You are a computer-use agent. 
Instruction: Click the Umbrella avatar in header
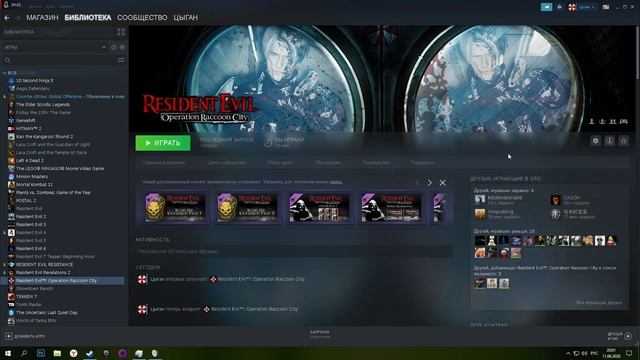tap(572, 7)
